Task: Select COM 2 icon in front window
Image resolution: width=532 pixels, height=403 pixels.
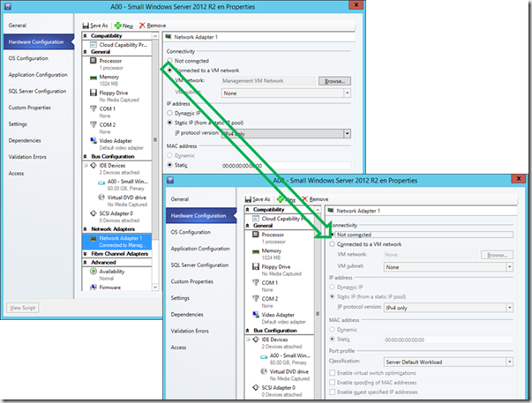Action: pyautogui.click(x=256, y=299)
